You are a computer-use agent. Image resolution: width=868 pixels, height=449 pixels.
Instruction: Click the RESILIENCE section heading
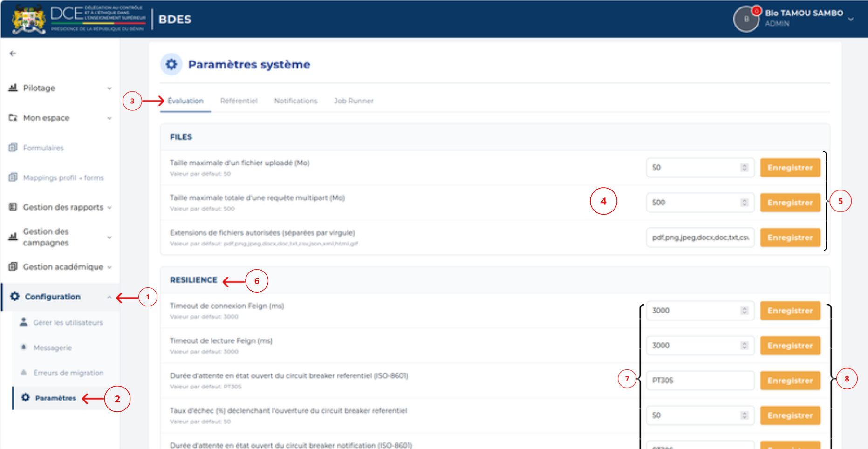(193, 280)
